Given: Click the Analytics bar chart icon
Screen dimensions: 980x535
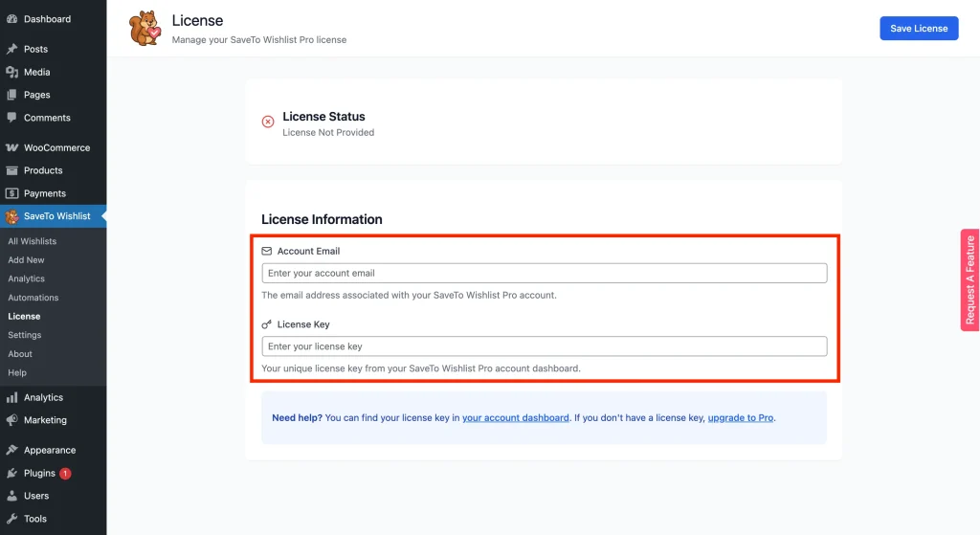Looking at the screenshot, I should [11, 397].
